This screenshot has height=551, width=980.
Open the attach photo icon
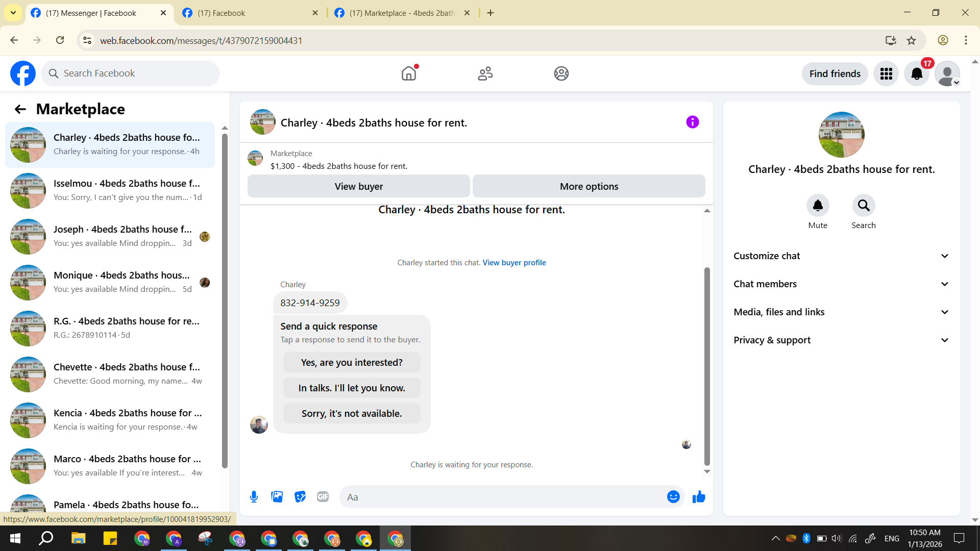(277, 497)
